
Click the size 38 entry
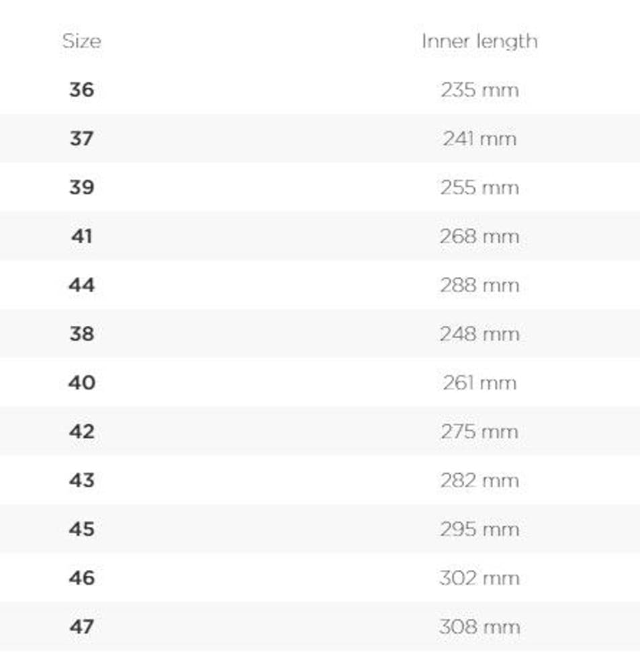(81, 334)
